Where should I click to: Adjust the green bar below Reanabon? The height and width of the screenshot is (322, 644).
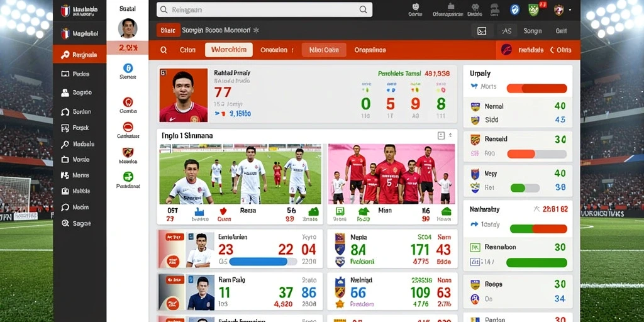(x=536, y=263)
